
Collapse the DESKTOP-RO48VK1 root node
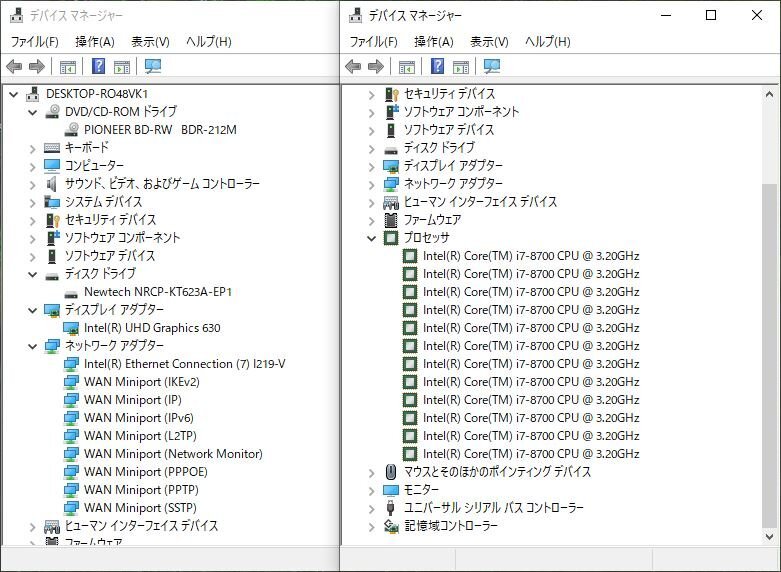tap(14, 94)
